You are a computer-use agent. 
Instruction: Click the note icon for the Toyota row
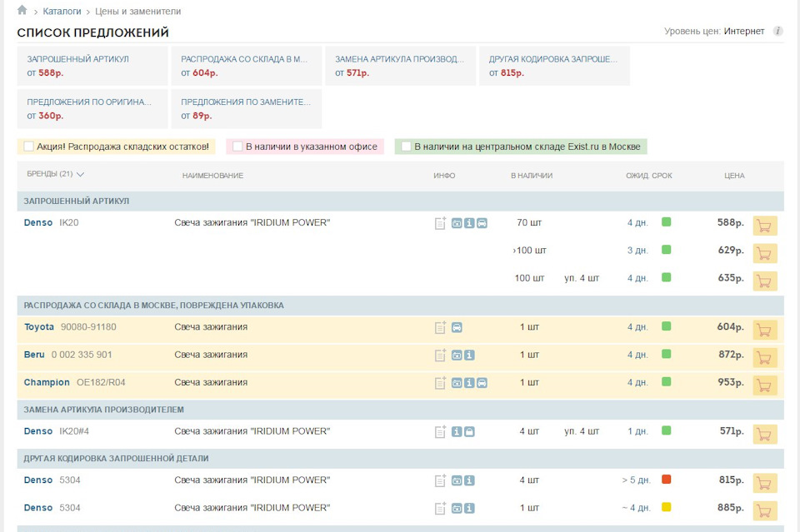pyautogui.click(x=440, y=328)
